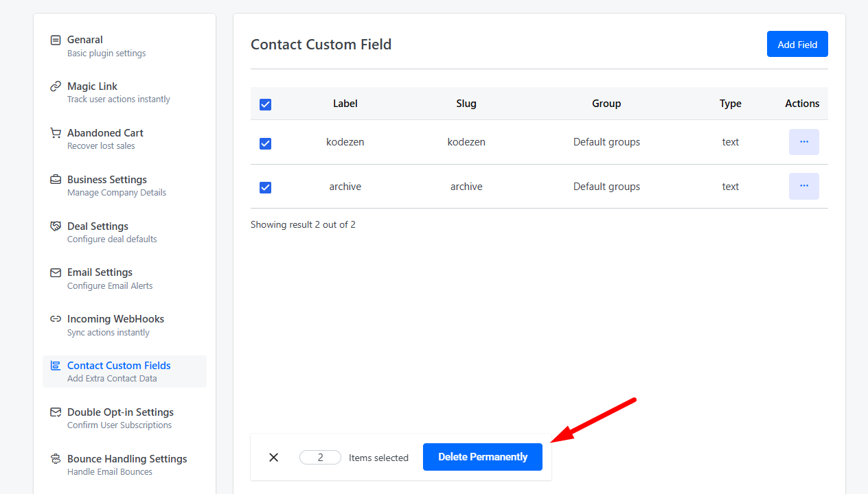This screenshot has height=494, width=868.
Task: Navigate to Email Settings
Action: 124,279
